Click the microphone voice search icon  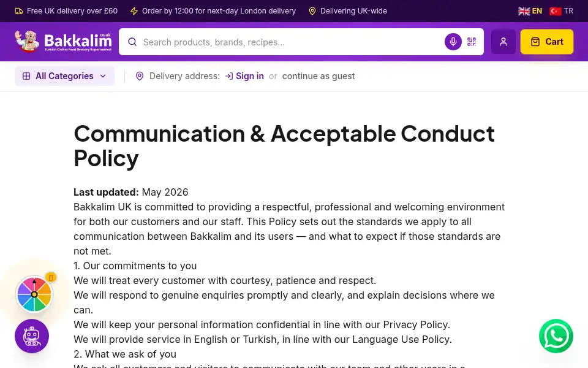pyautogui.click(x=453, y=42)
